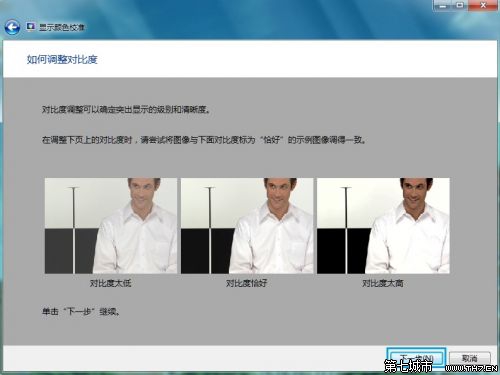Select the 对比度太高 example image
This screenshot has width=500, height=375.
pyautogui.click(x=383, y=226)
